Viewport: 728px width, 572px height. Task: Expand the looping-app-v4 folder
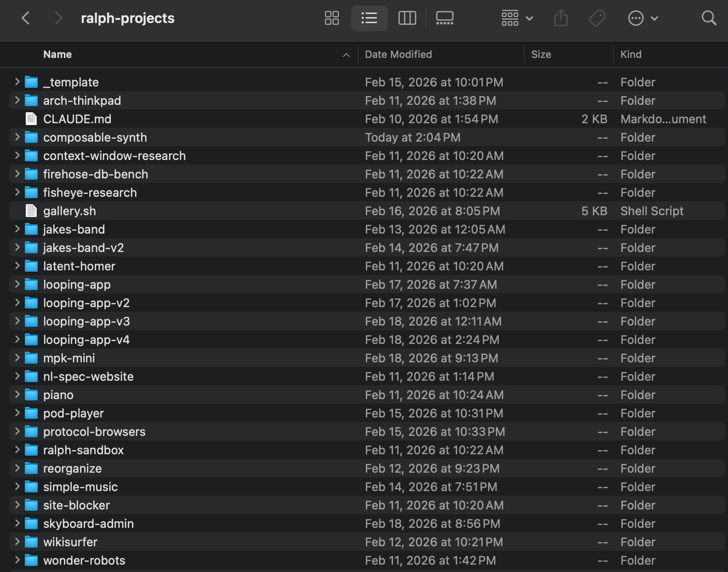(17, 339)
